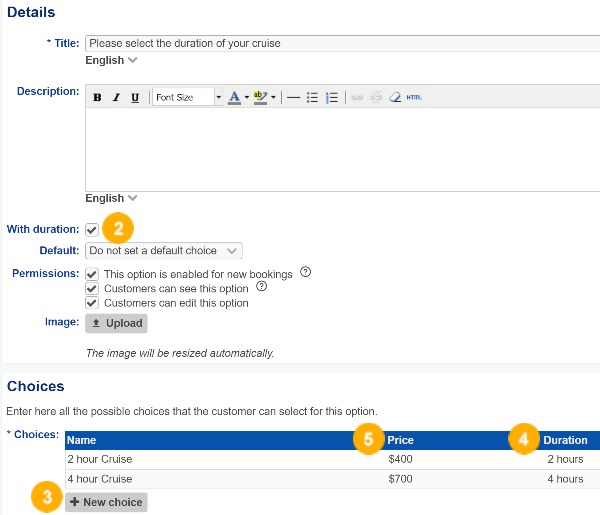Toggle bold formatting in the description editor
The image size is (600, 515).
click(97, 98)
